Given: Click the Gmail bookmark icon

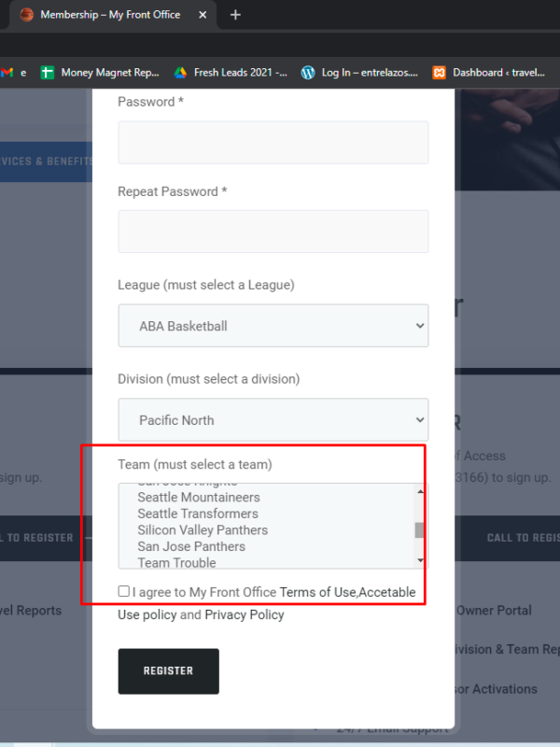Looking at the screenshot, I should pos(7,73).
